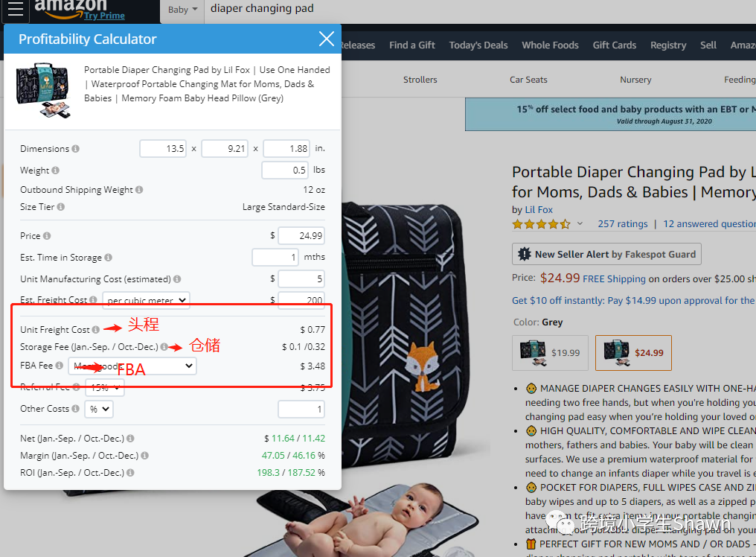
Task: Expand the Baby search category dropdown
Action: pyautogui.click(x=183, y=10)
